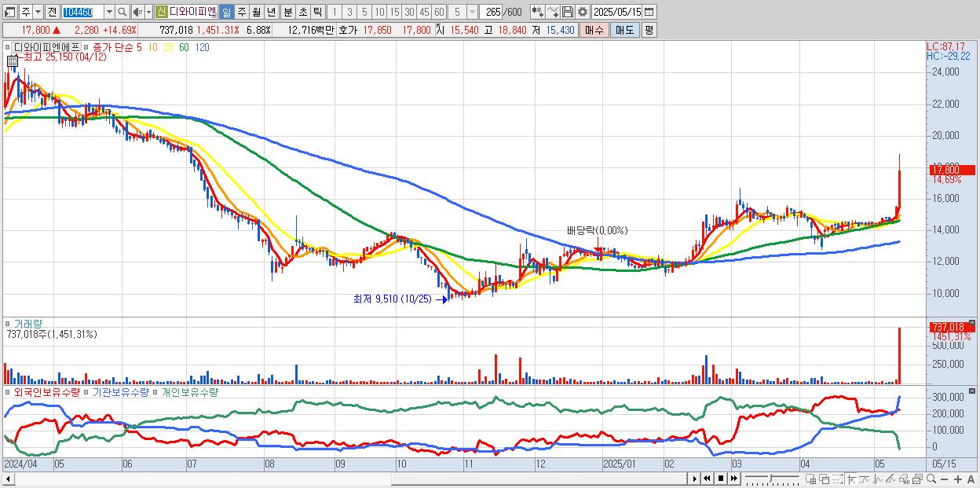Select the 초 second period toggle
Viewport: 980px width, 488px height.
tap(303, 12)
